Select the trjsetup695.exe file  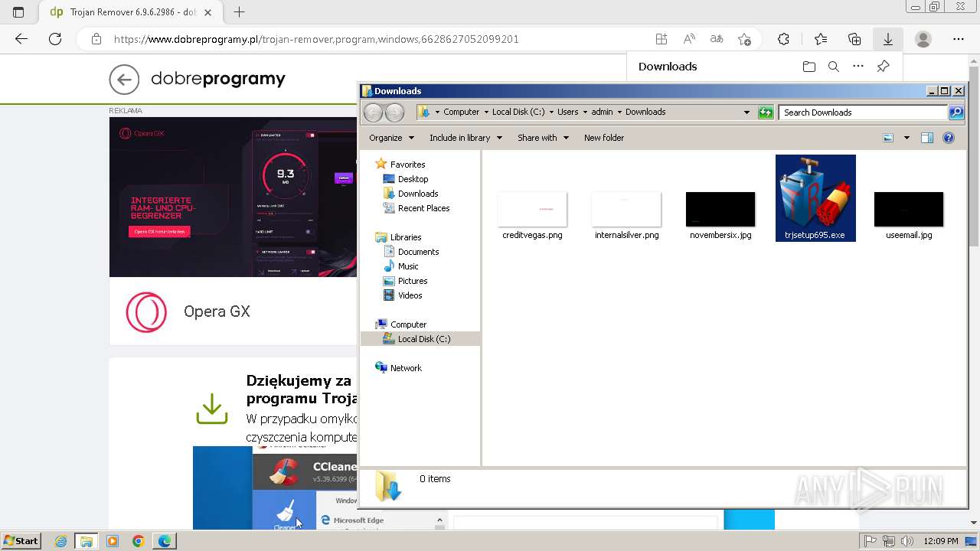click(x=815, y=198)
